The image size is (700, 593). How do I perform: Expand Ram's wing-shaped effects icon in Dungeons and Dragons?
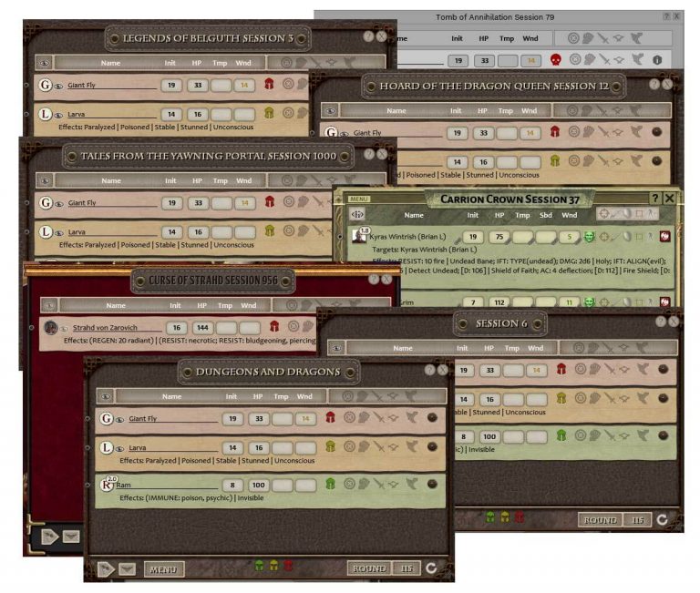tap(412, 483)
